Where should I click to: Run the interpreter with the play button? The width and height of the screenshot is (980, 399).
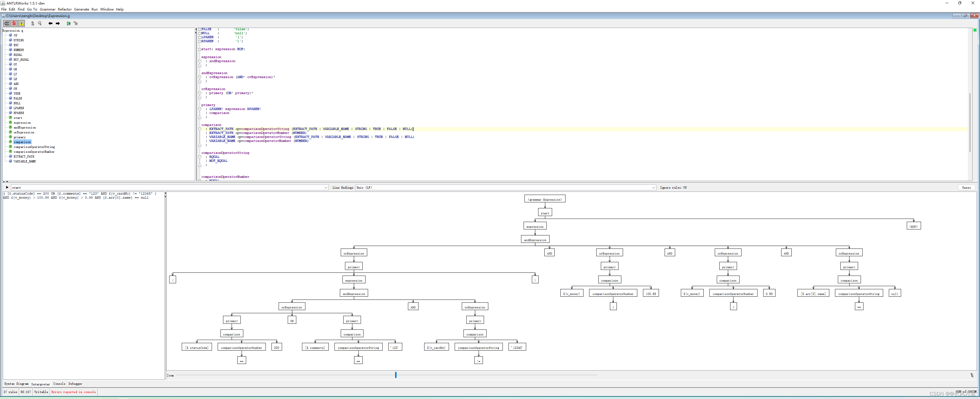click(x=7, y=187)
